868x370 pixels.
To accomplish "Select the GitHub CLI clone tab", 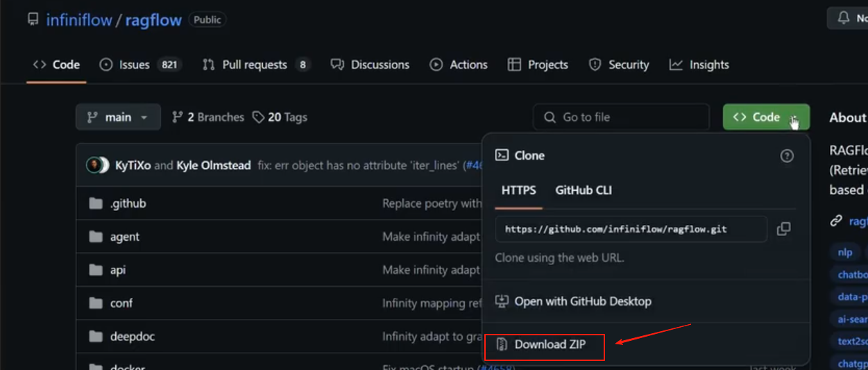I will coord(584,190).
